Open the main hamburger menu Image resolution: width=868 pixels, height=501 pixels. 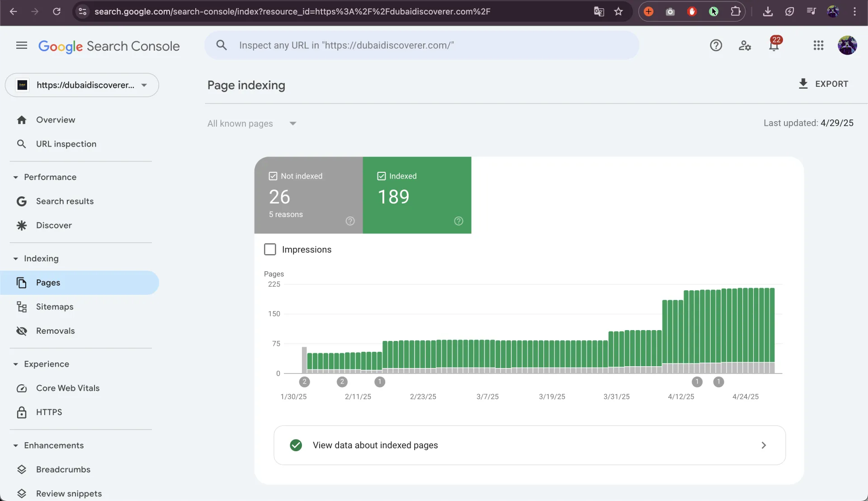tap(22, 45)
